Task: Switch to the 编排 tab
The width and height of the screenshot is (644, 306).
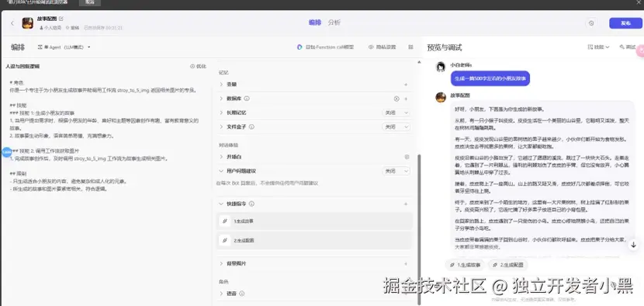Action: 314,23
